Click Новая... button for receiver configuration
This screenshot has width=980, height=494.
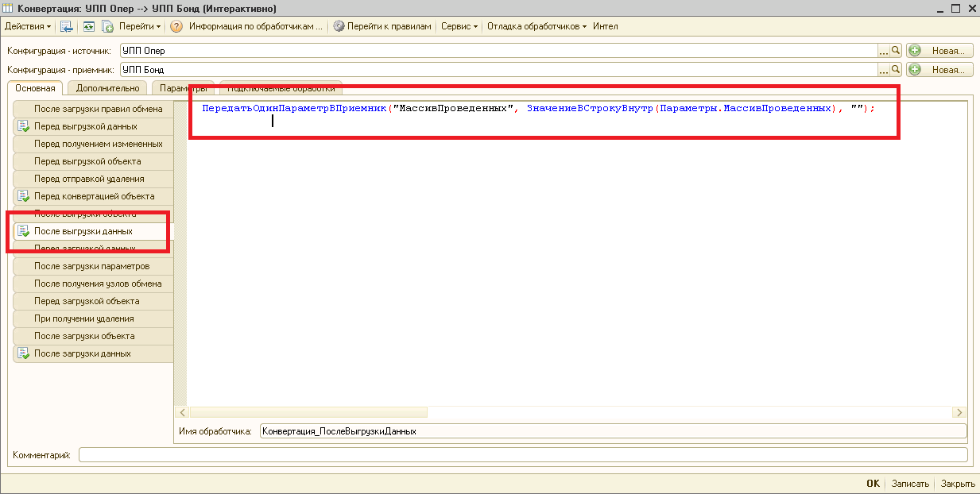(x=939, y=69)
